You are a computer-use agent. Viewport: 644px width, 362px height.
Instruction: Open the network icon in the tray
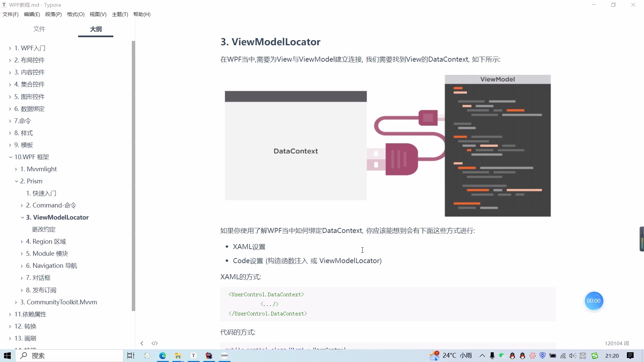tap(563, 356)
